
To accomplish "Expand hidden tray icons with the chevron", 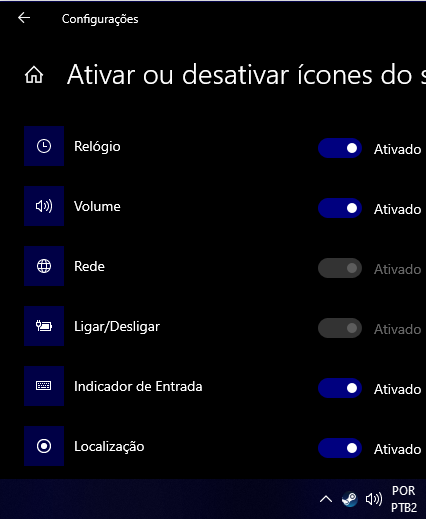I will pyautogui.click(x=326, y=499).
